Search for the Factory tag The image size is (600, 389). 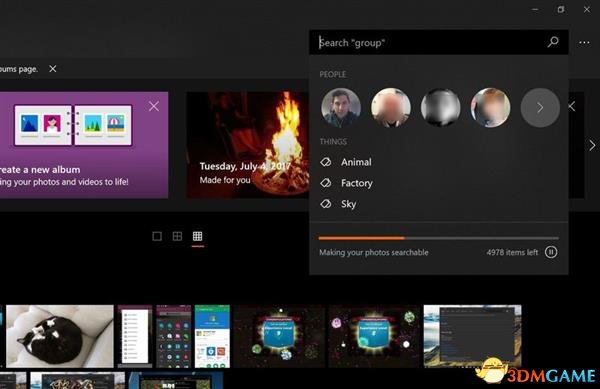[439, 183]
